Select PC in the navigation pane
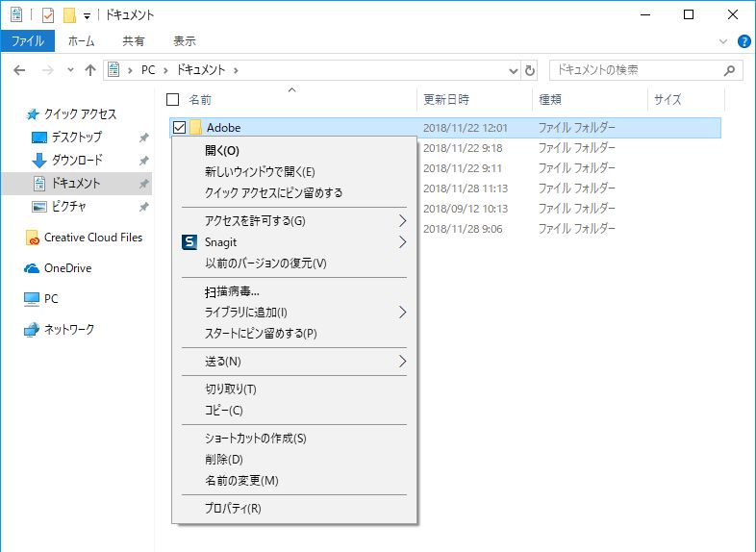This screenshot has height=552, width=756. [51, 299]
